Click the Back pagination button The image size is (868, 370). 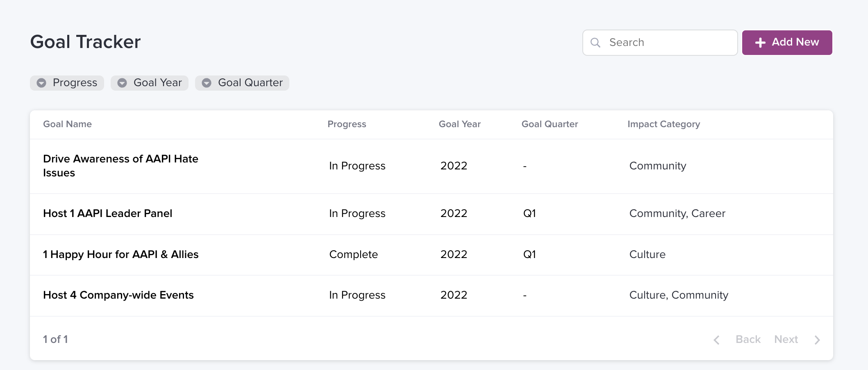748,339
